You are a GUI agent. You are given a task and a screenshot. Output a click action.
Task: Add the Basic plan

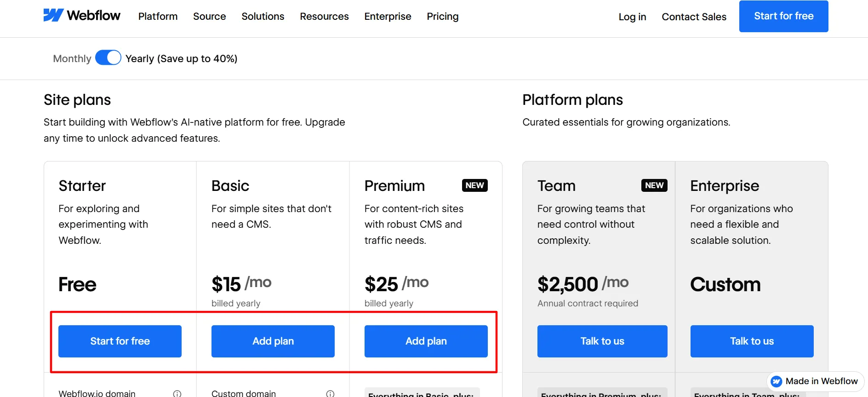(273, 341)
